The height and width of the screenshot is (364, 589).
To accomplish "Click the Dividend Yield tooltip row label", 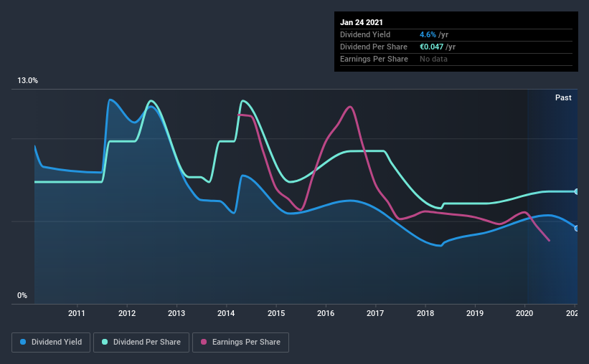I will point(365,34).
